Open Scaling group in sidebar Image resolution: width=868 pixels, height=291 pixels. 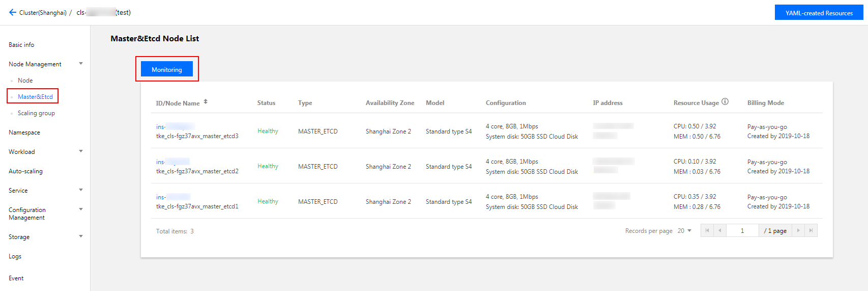[x=36, y=113]
